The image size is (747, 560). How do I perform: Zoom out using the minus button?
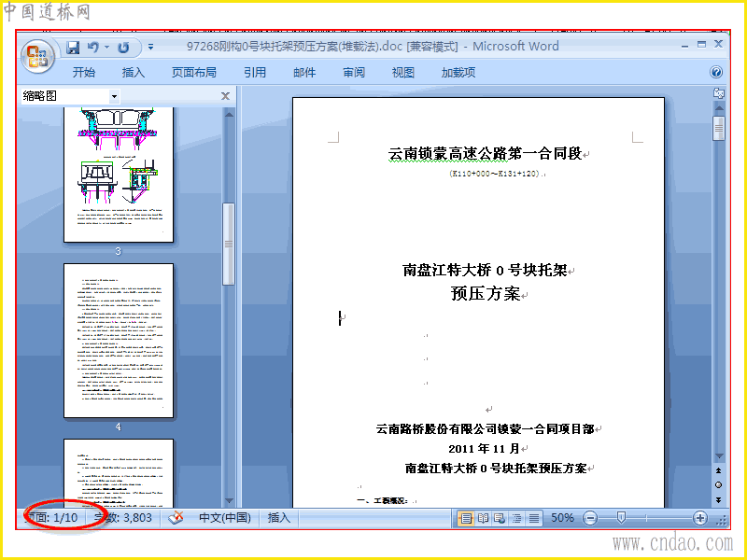[x=590, y=518]
